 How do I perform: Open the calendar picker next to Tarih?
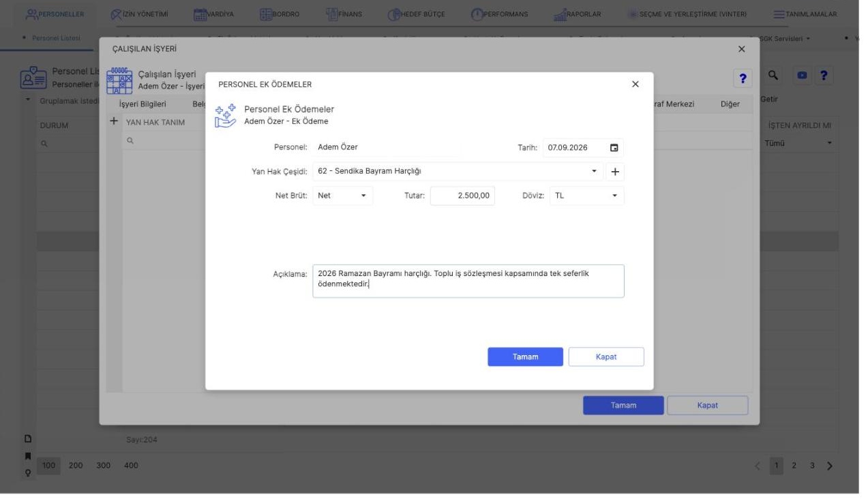[614, 148]
